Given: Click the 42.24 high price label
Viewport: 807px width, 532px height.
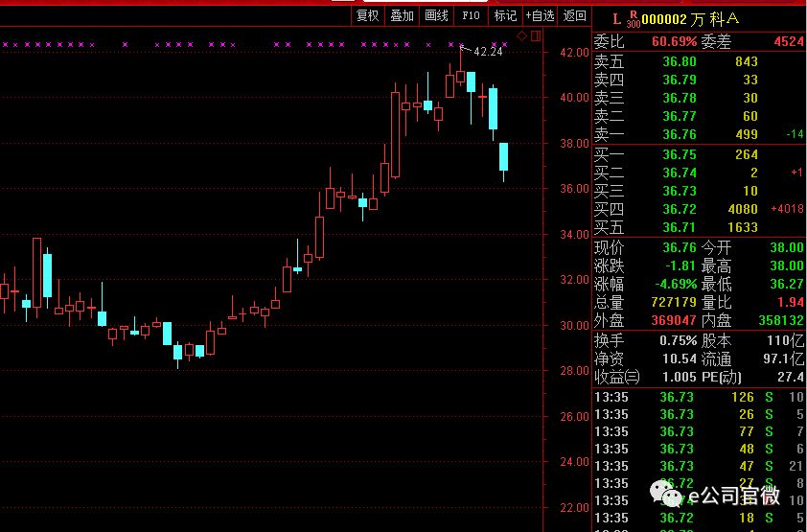Looking at the screenshot, I should coord(488,52).
